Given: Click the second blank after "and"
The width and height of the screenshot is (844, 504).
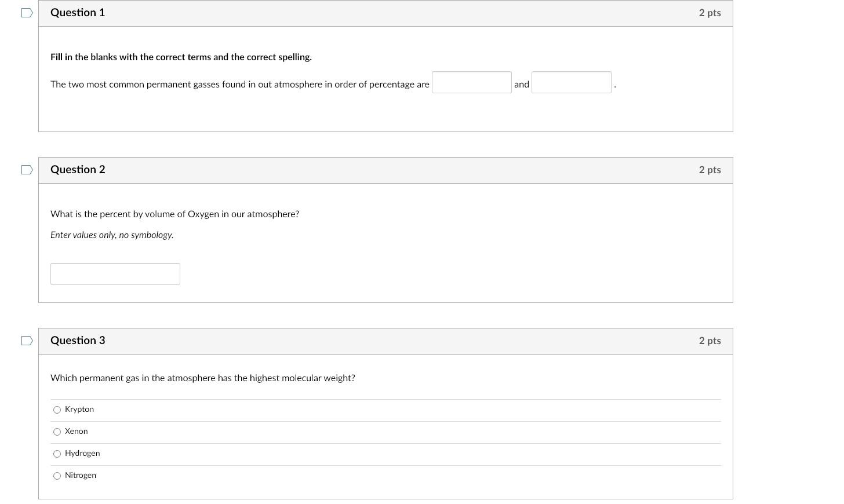Looking at the screenshot, I should click(x=571, y=83).
